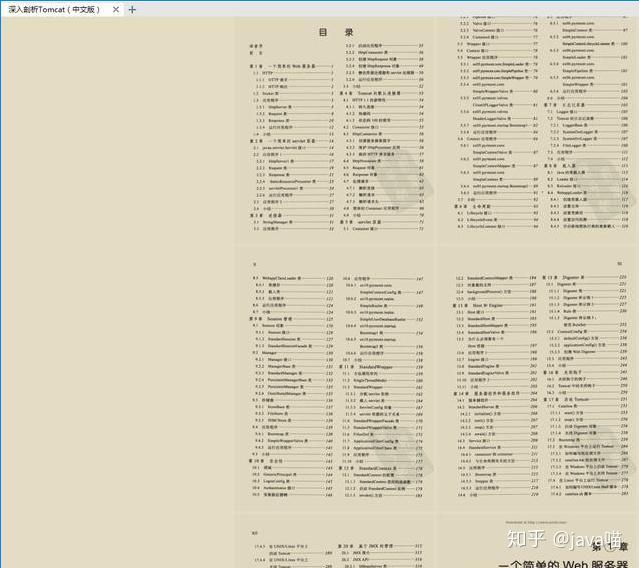The height and width of the screenshot is (568, 639).
Task: Open the page starting with 一个简单的 Web 服务器
Action: tap(539, 542)
